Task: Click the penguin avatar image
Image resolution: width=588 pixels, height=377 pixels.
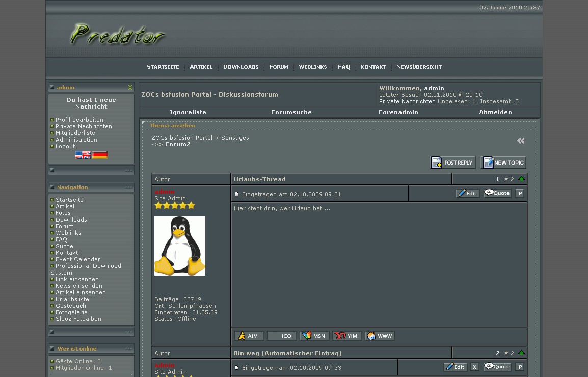Action: (180, 246)
